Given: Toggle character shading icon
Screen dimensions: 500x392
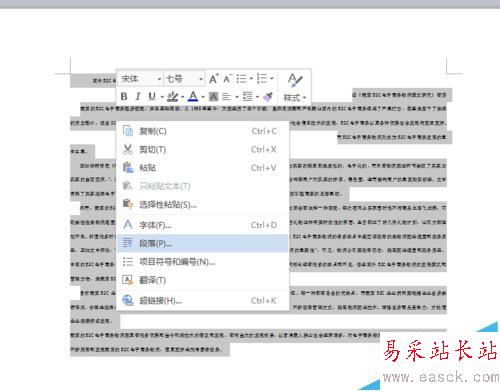Looking at the screenshot, I should coord(214,97).
